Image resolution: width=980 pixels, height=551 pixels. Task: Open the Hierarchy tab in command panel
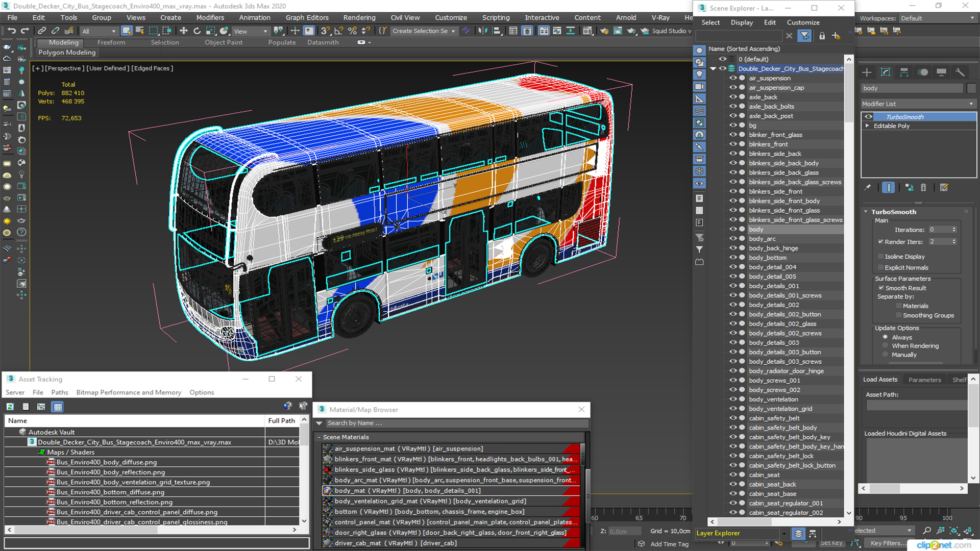904,72
